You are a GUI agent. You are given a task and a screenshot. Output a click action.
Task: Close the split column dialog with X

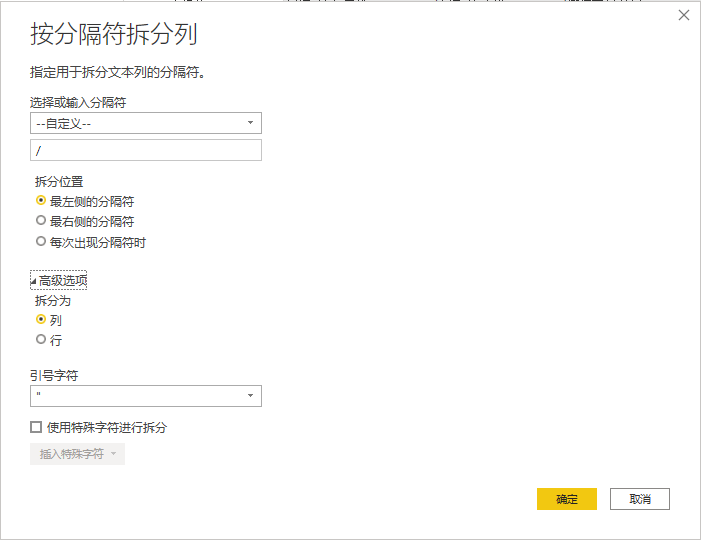tap(684, 15)
